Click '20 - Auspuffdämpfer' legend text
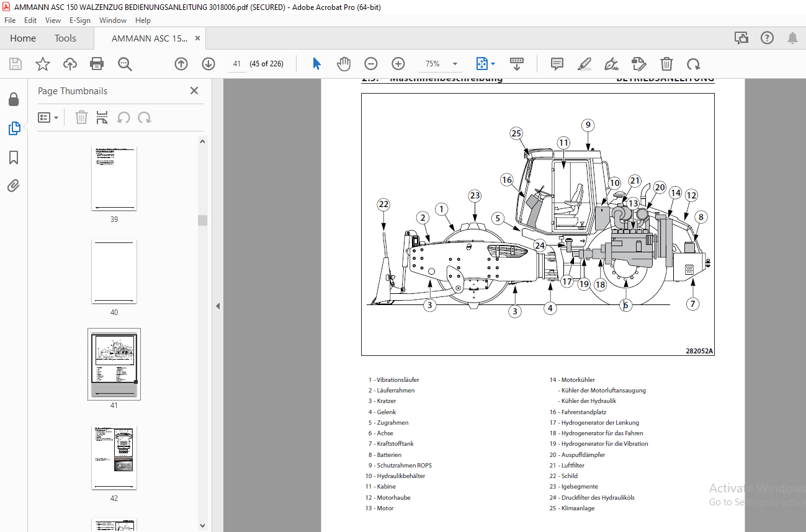This screenshot has width=806, height=532. [x=577, y=454]
